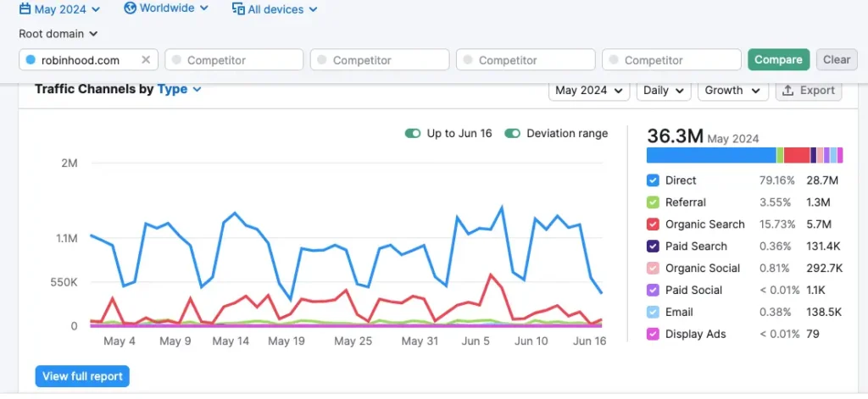
Task: Remove robinhood.com with the X icon
Action: click(x=146, y=60)
